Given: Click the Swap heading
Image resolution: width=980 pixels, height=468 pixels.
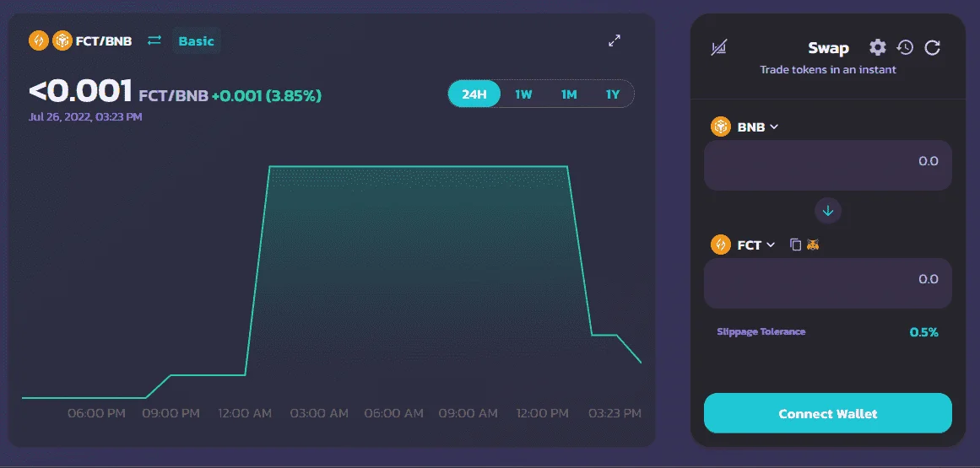Looking at the screenshot, I should point(828,48).
